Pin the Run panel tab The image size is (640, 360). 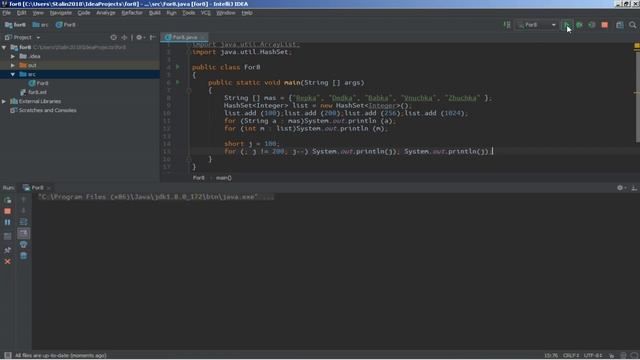pos(7,250)
